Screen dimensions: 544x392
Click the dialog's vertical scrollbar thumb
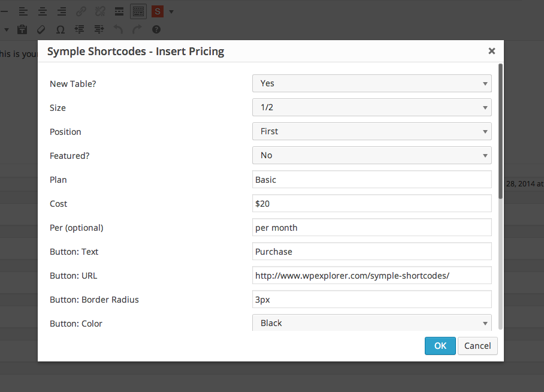coord(500,131)
